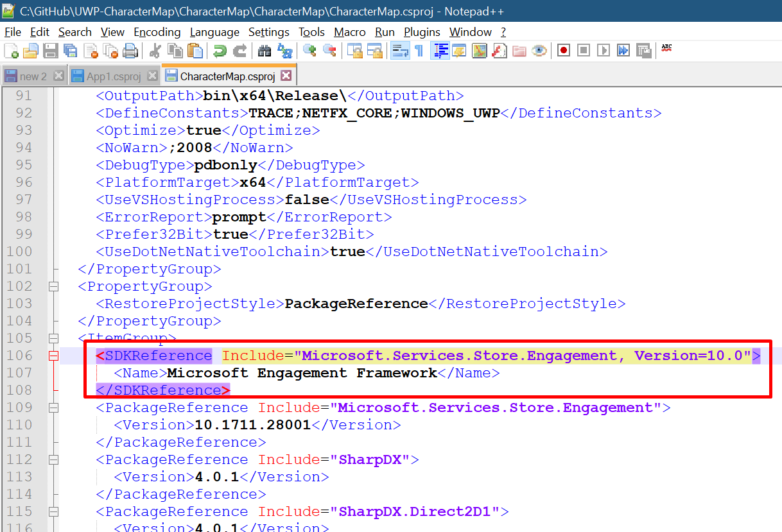Open the Language menu

pos(214,32)
